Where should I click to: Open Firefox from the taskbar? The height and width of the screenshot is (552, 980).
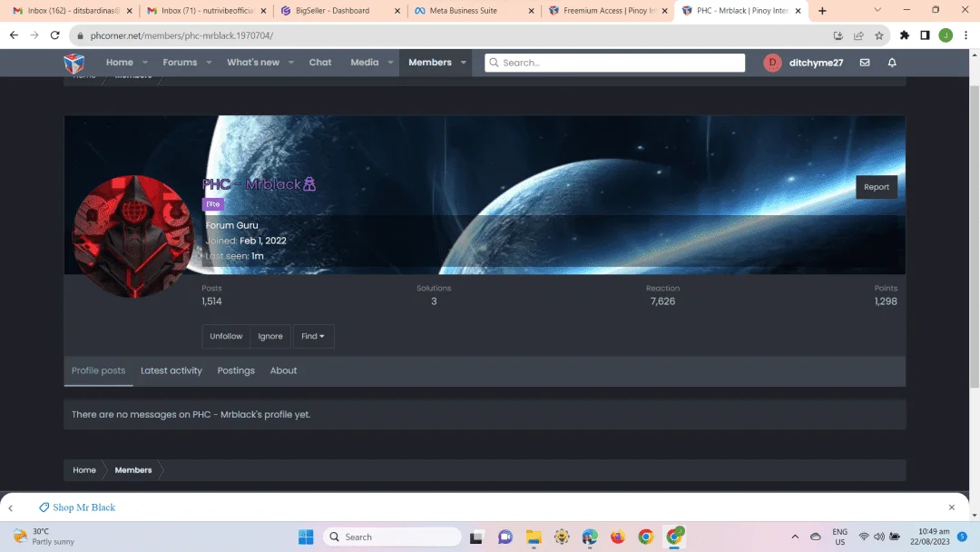click(618, 537)
